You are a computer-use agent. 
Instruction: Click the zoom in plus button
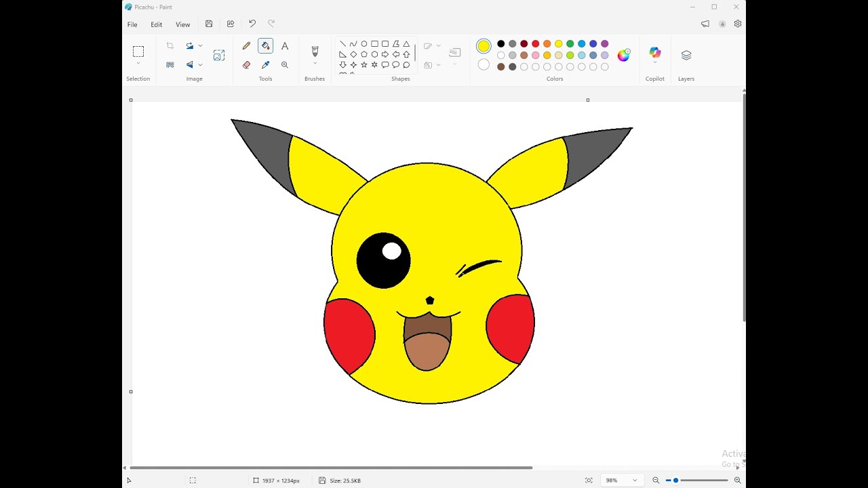[x=738, y=481]
